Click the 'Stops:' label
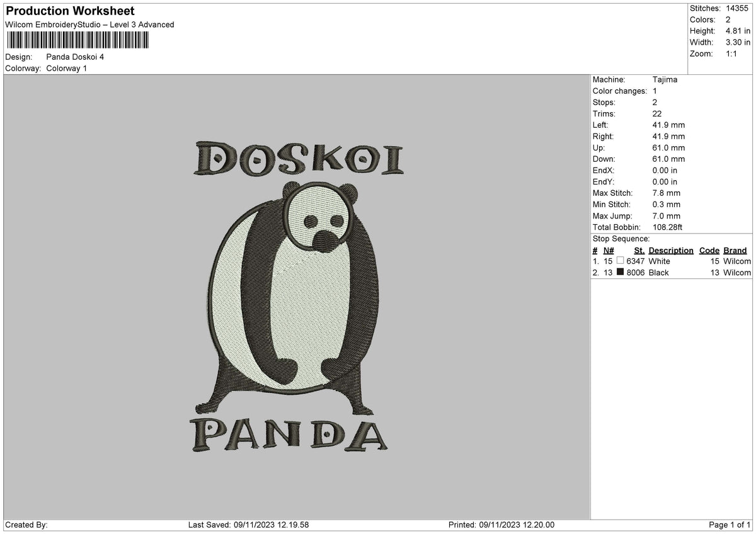 click(604, 103)
